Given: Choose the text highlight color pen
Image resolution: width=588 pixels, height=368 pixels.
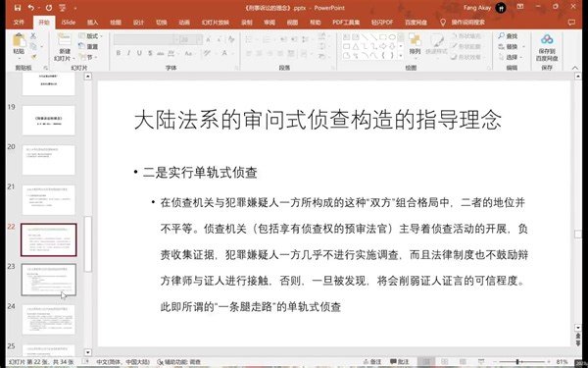Looking at the screenshot, I should pyautogui.click(x=208, y=53).
